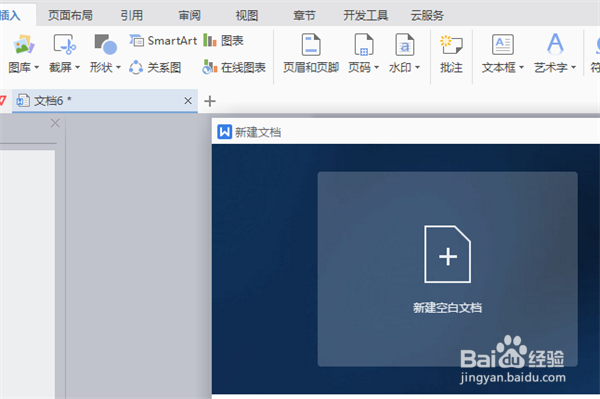Click the 文本框 text box icon

[503, 45]
